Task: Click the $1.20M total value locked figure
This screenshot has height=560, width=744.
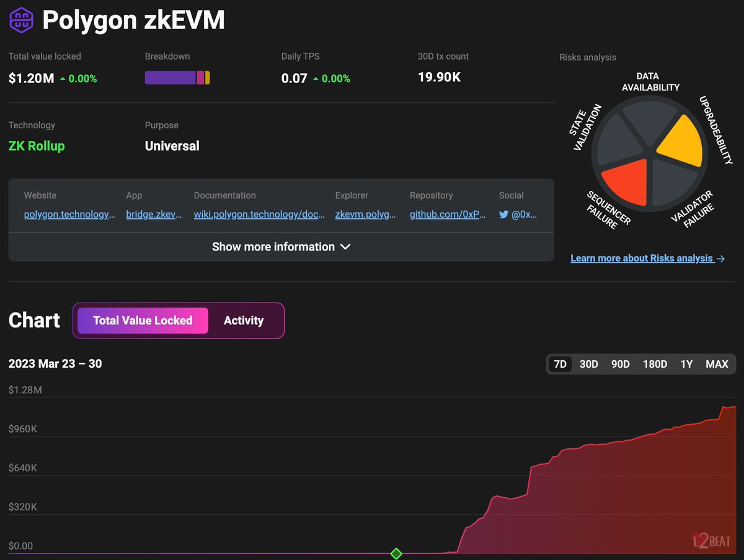Action: [31, 79]
